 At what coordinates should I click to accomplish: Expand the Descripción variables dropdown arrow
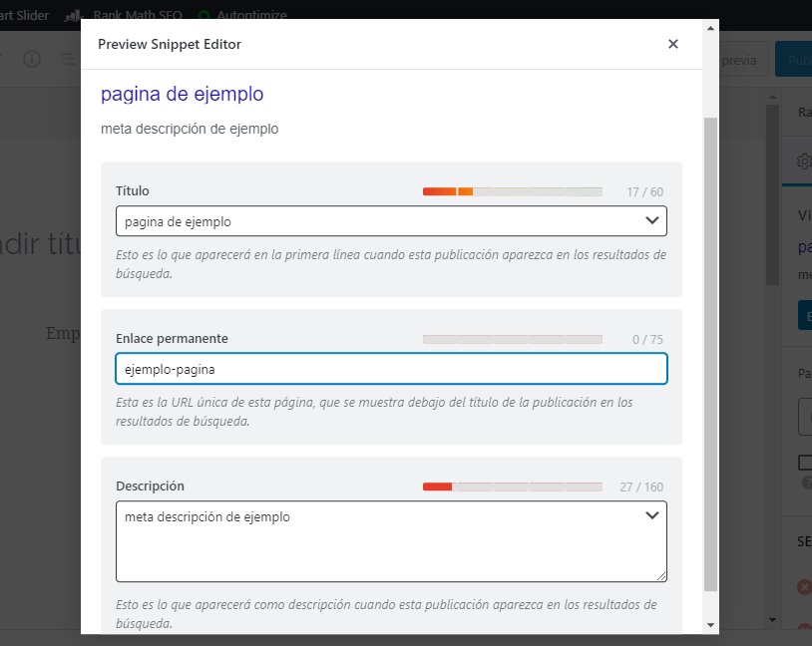(652, 515)
